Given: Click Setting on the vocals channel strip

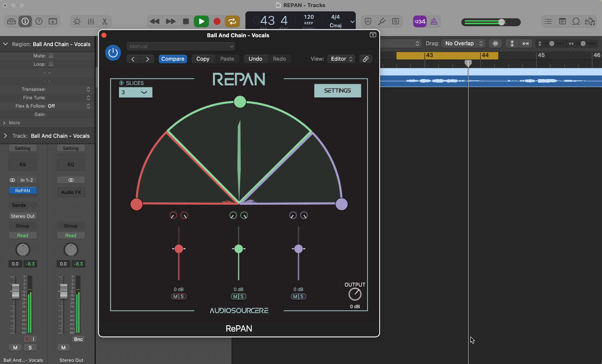Looking at the screenshot, I should point(23,148).
